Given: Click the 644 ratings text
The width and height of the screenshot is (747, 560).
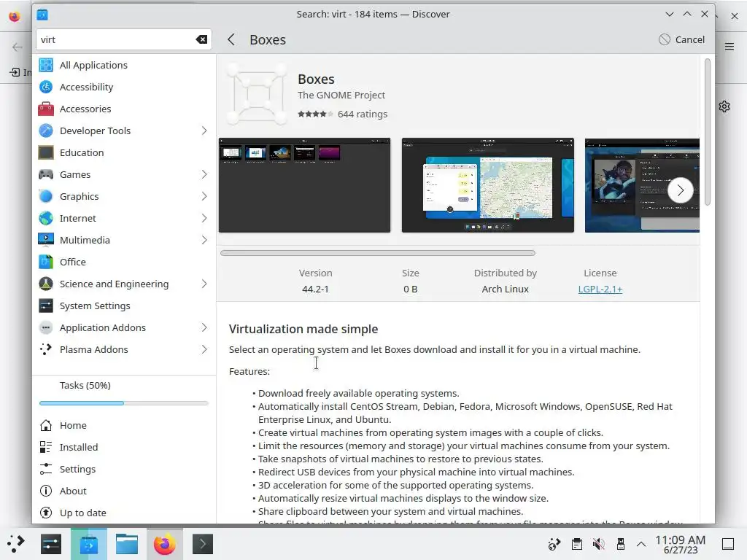Looking at the screenshot, I should [x=362, y=114].
